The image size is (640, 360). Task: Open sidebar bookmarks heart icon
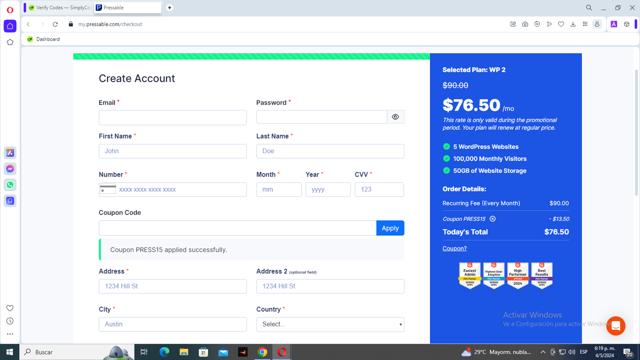(x=10, y=308)
